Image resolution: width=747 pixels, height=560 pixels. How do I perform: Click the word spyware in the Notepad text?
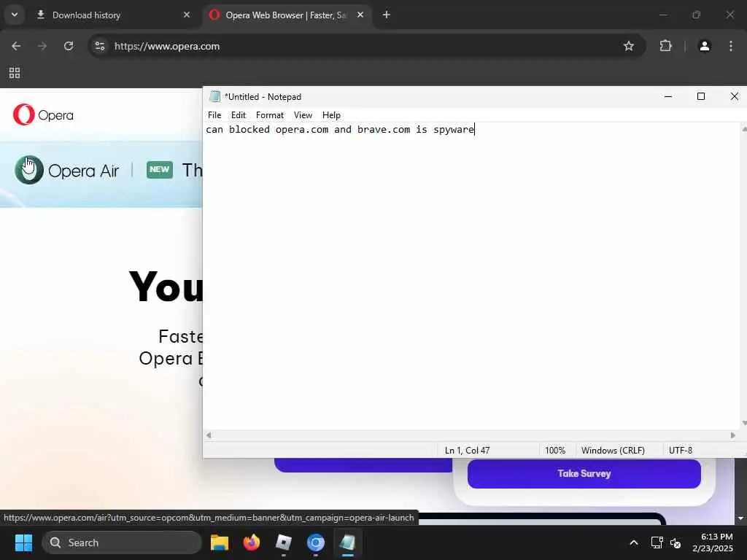(454, 130)
